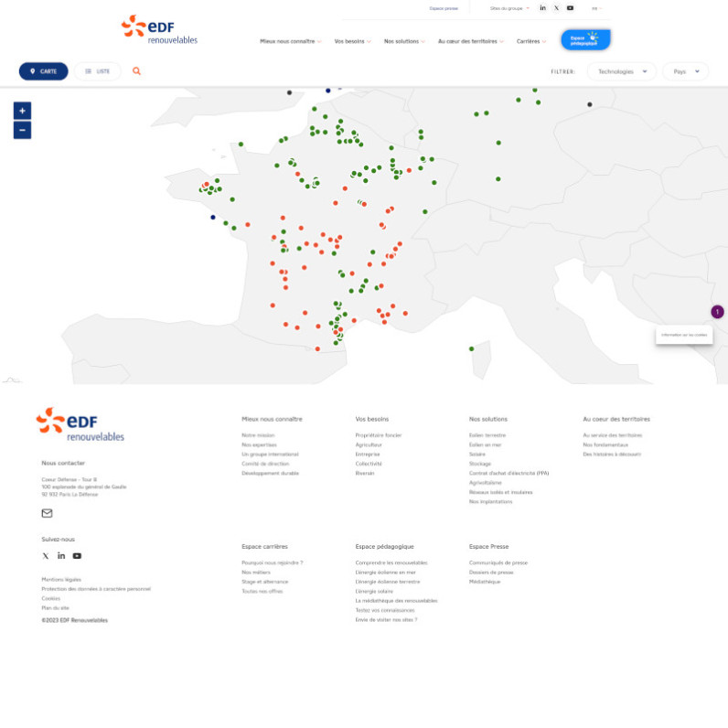Open Testez vos connaissances link
Viewport: 728px width, 728px height.
(385, 611)
